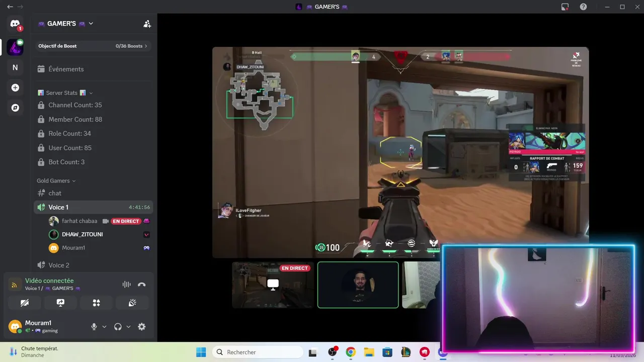644x362 pixels.
Task: Select the man's webcam tile with green border
Action: [x=358, y=285]
